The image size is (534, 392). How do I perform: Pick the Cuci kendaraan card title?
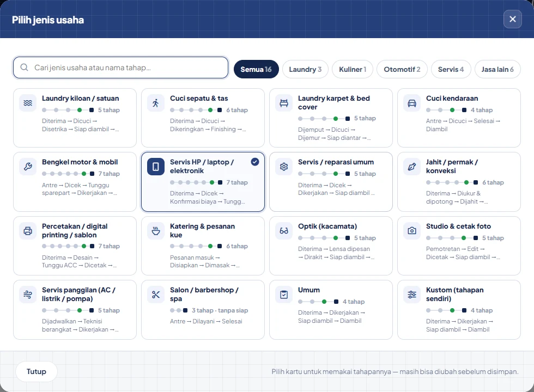[452, 99]
